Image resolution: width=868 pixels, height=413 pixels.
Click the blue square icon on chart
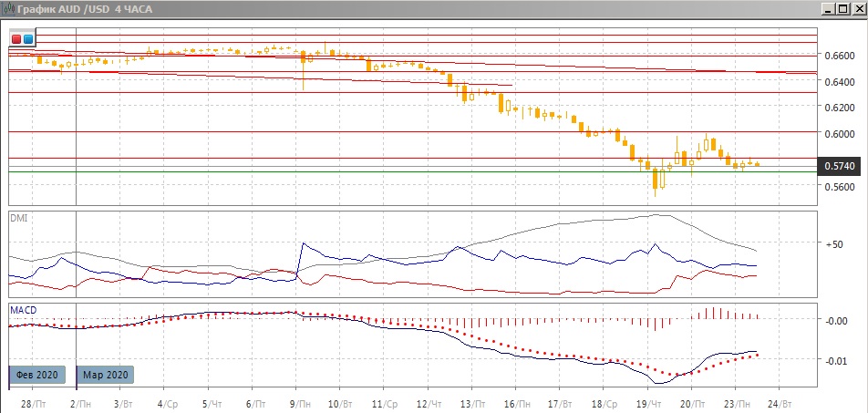28,39
